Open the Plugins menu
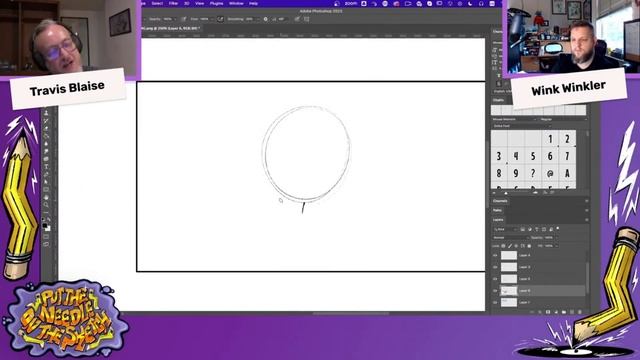 coord(216,3)
